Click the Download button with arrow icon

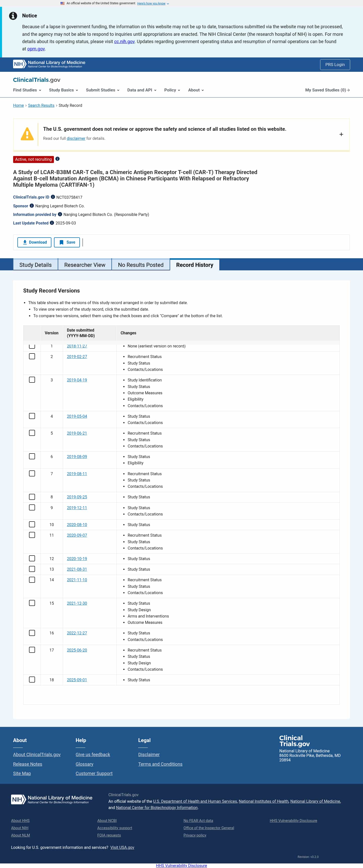tap(34, 242)
